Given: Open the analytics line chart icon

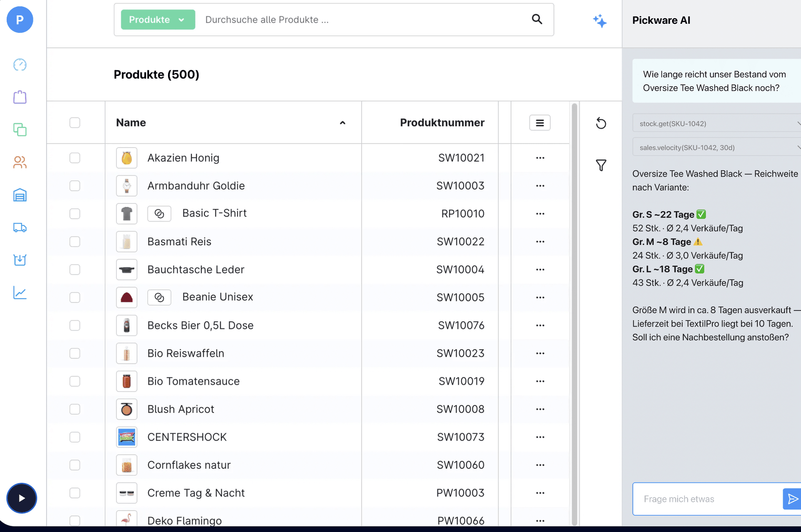Looking at the screenshot, I should pyautogui.click(x=20, y=292).
